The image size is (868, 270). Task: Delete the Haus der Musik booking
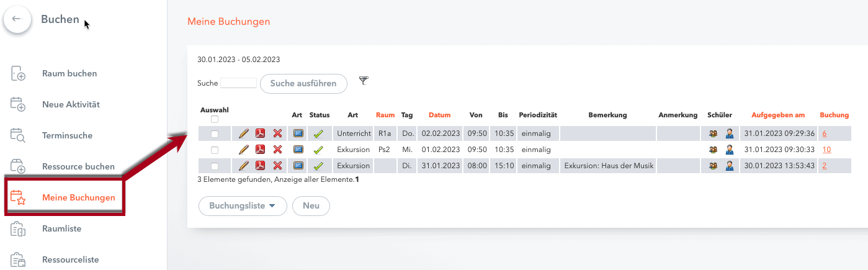click(x=277, y=166)
